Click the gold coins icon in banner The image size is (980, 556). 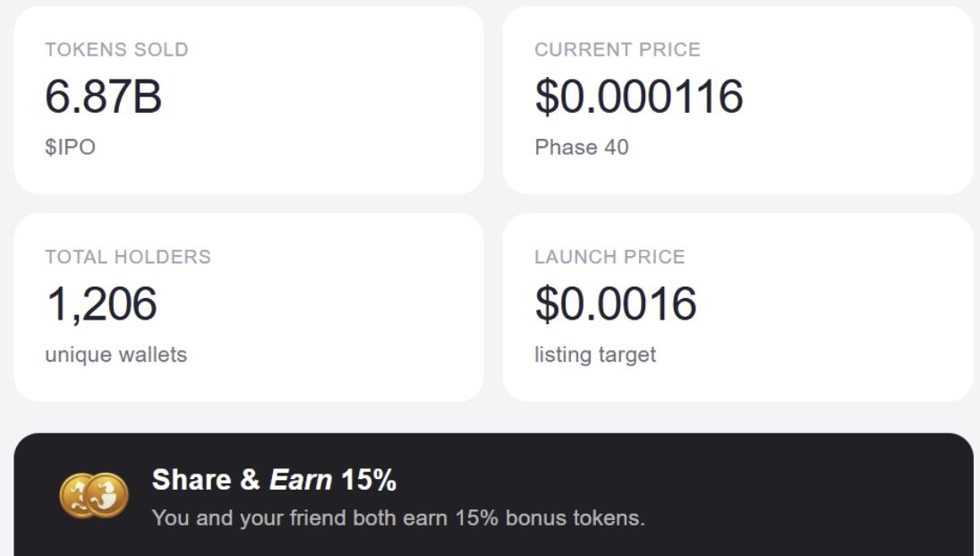point(93,495)
